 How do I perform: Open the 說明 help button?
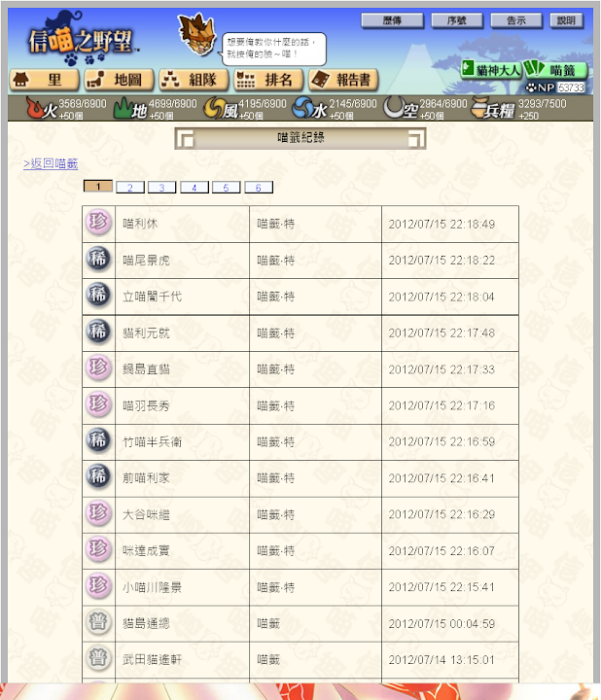click(x=566, y=20)
